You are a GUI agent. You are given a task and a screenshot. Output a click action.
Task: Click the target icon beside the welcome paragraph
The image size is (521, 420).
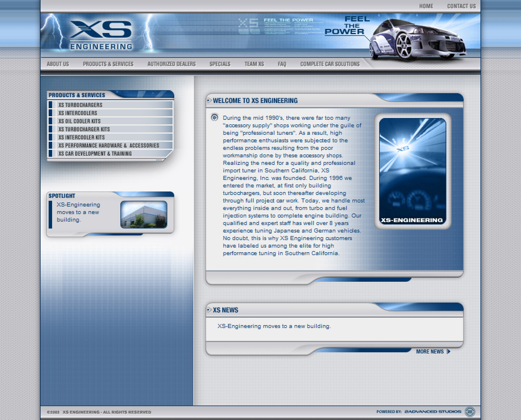(214, 118)
